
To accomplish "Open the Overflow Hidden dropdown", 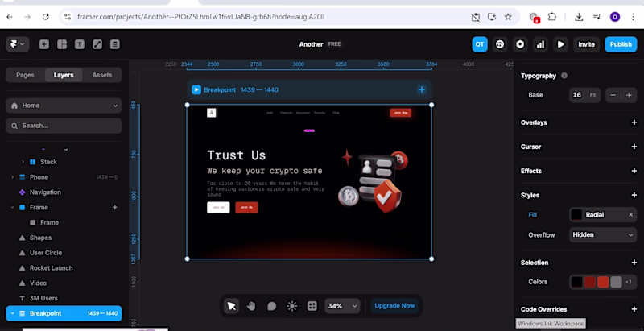I will point(603,235).
